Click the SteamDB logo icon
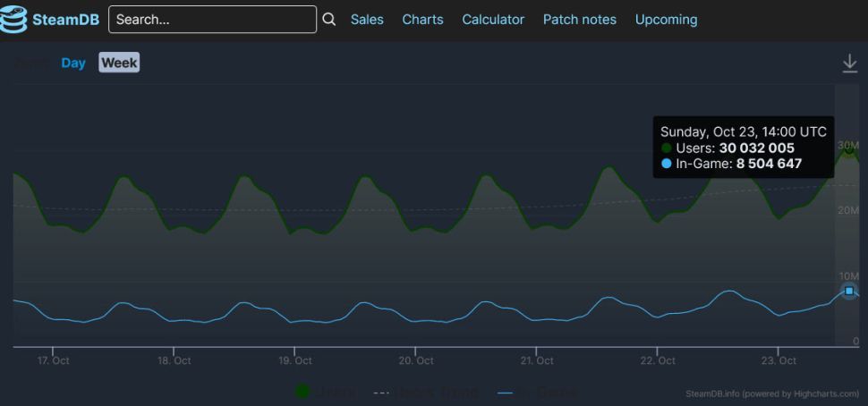Screen dimensions: 868x406 coord(13,20)
